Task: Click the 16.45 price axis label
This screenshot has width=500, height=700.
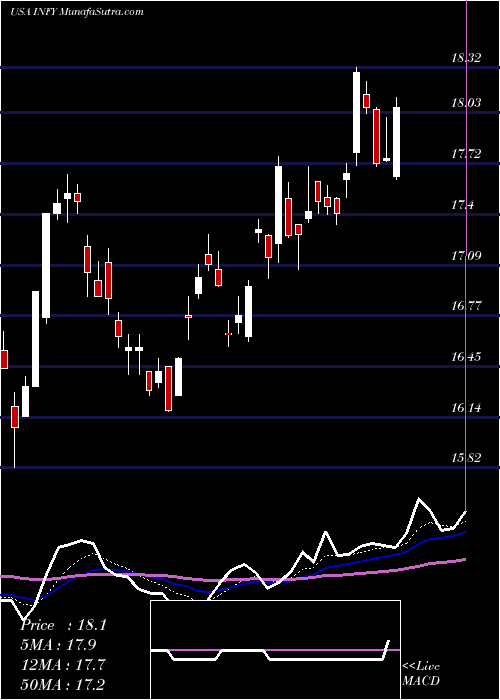Action: point(466,357)
